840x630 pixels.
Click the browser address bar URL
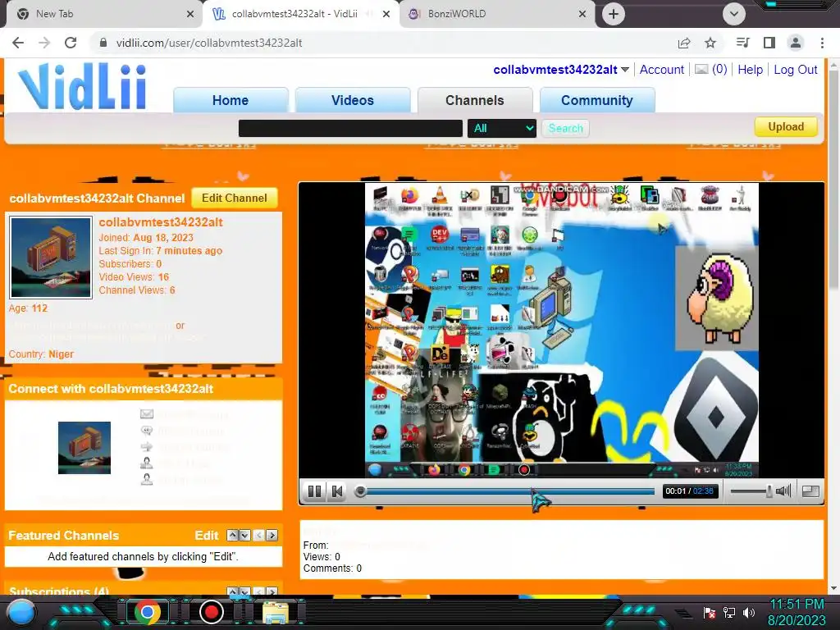click(209, 43)
